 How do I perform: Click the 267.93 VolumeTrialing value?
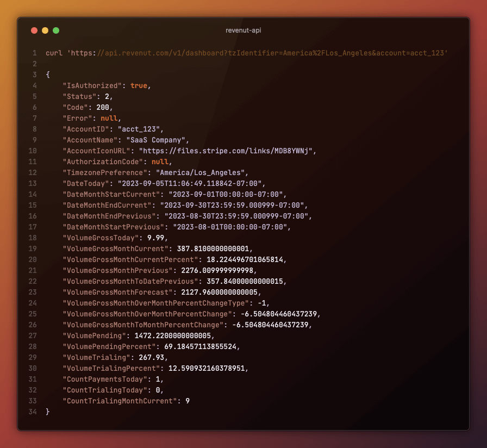pyautogui.click(x=152, y=358)
